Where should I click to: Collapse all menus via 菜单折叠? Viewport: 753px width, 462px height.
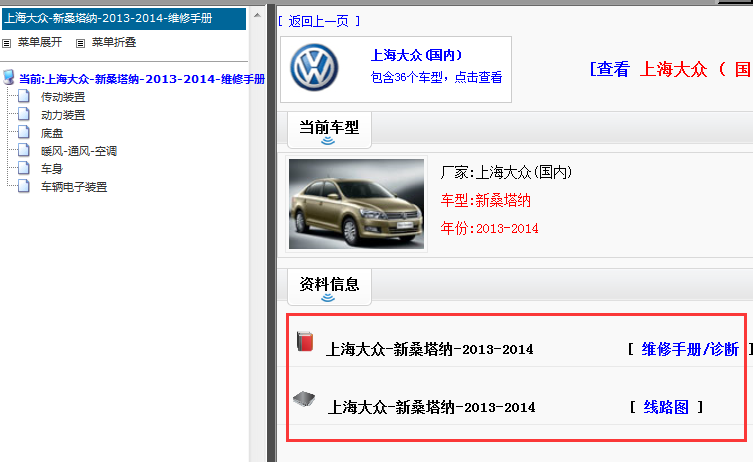pyautogui.click(x=114, y=43)
